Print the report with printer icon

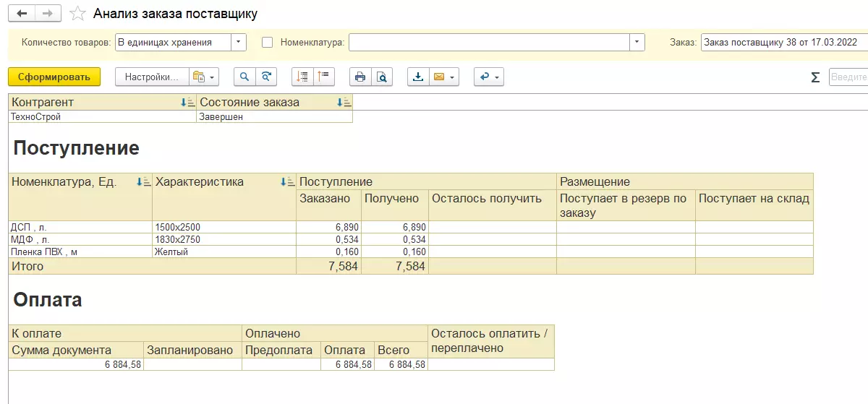click(360, 77)
